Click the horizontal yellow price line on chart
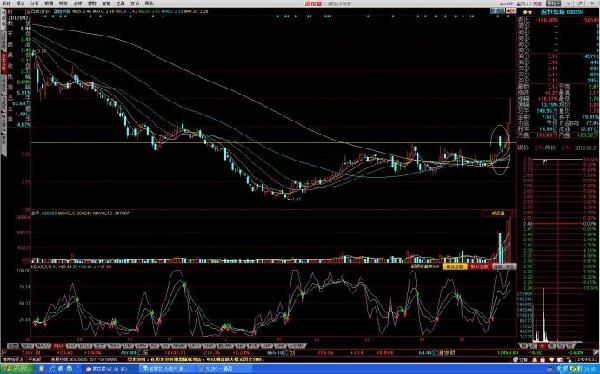The image size is (600, 374). click(x=268, y=143)
